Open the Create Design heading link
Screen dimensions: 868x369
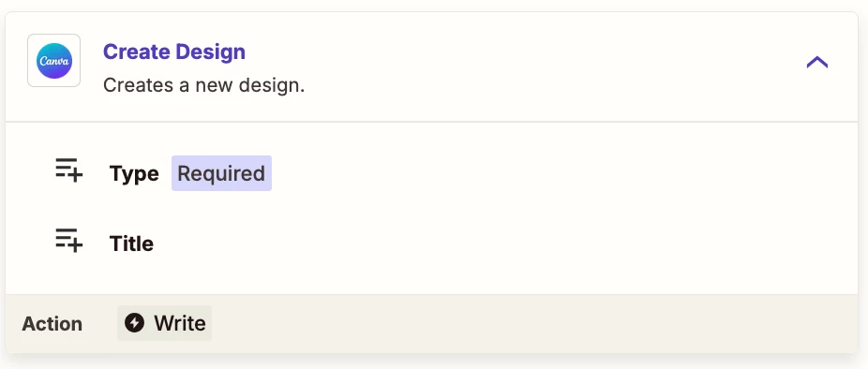tap(173, 52)
